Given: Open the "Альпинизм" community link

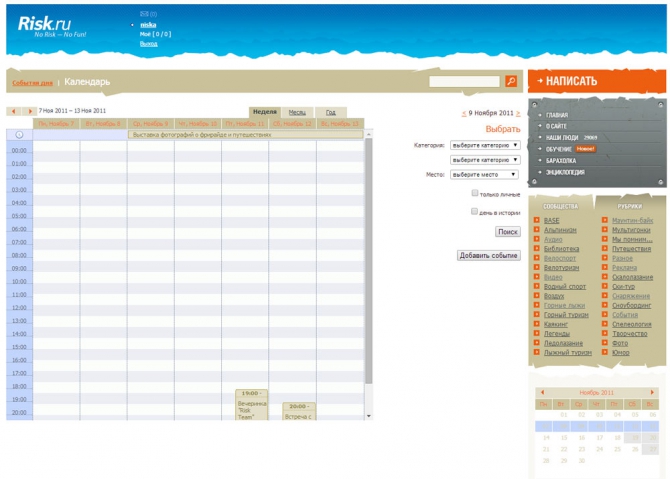Looking at the screenshot, I should (560, 230).
